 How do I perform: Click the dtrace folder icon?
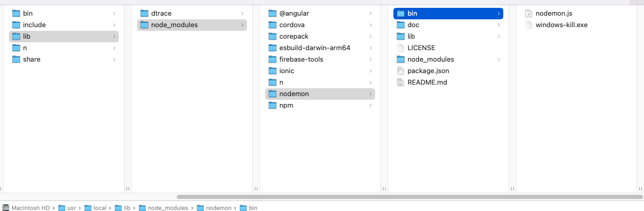pos(144,13)
